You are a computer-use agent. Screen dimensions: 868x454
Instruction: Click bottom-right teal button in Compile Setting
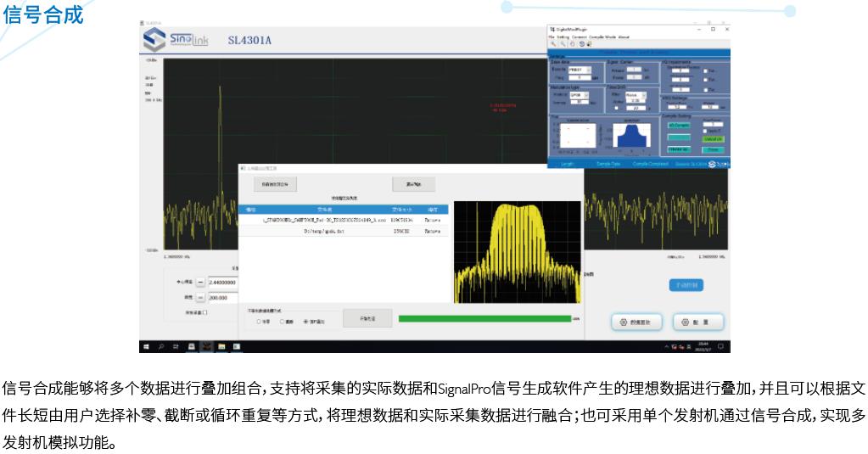(x=713, y=149)
